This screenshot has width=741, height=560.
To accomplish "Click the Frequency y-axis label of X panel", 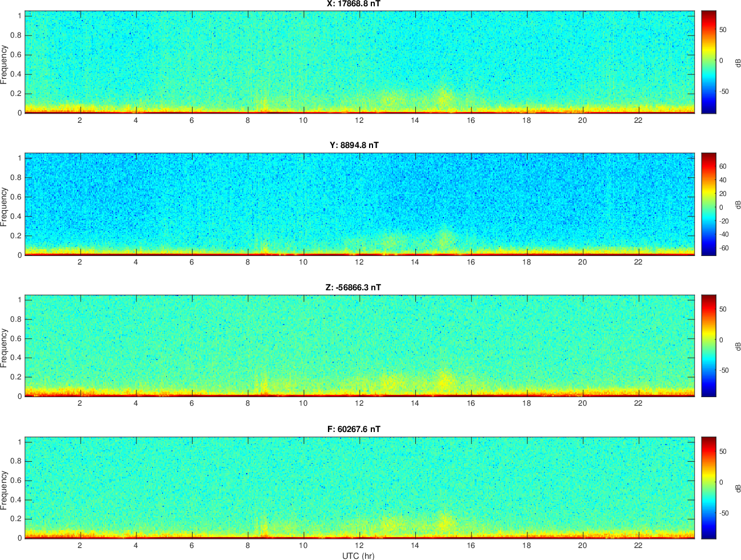I will coord(5,65).
